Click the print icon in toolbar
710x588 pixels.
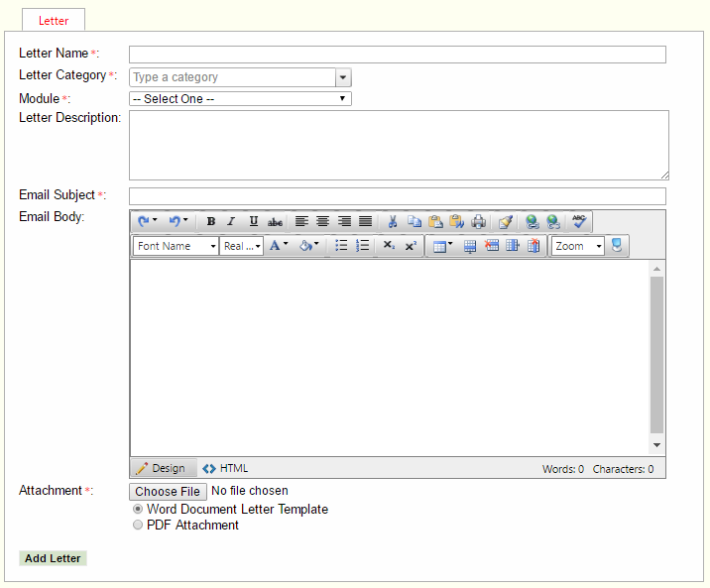[478, 221]
